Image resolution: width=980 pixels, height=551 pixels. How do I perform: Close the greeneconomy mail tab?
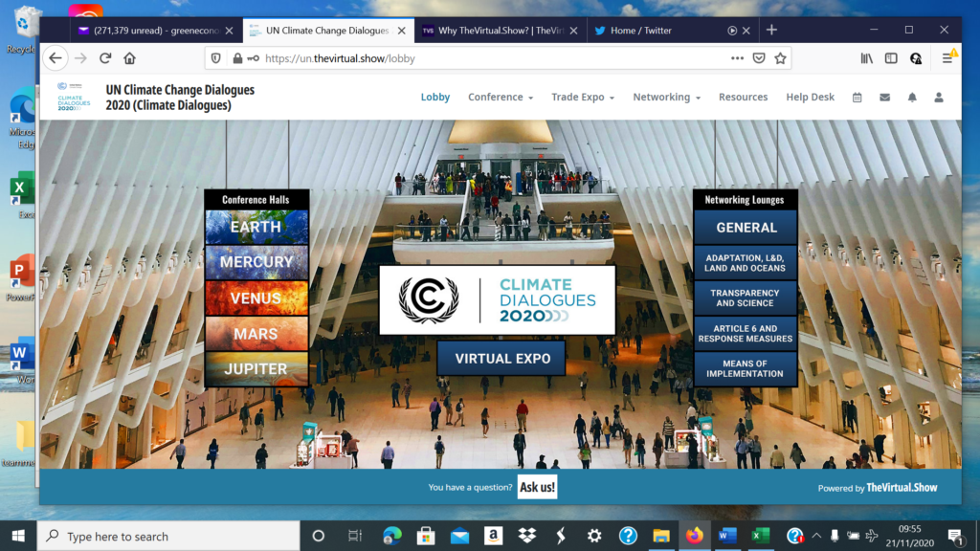[x=230, y=30]
